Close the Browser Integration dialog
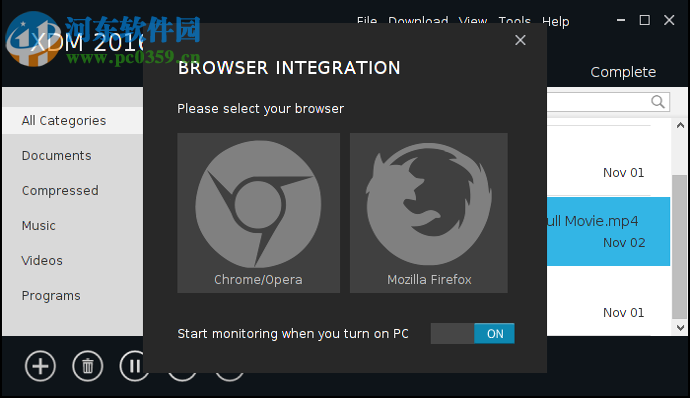The width and height of the screenshot is (690, 398). 520,40
